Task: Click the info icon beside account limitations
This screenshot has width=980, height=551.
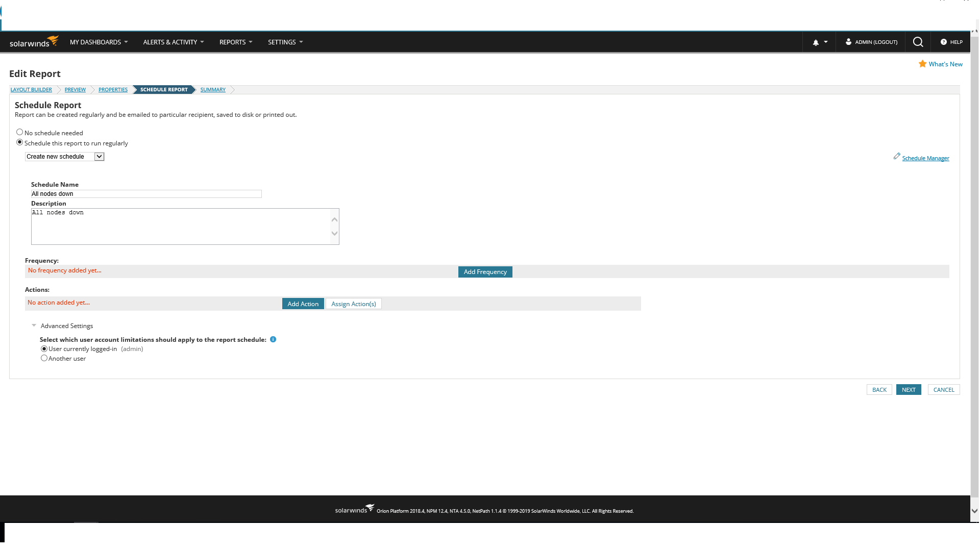Action: (273, 339)
